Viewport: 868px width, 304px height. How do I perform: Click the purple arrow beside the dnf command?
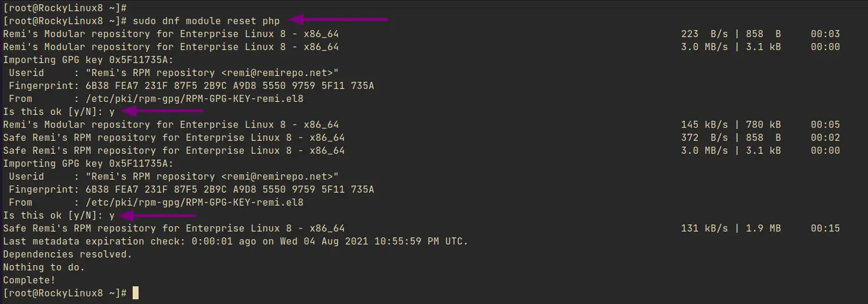point(339,19)
